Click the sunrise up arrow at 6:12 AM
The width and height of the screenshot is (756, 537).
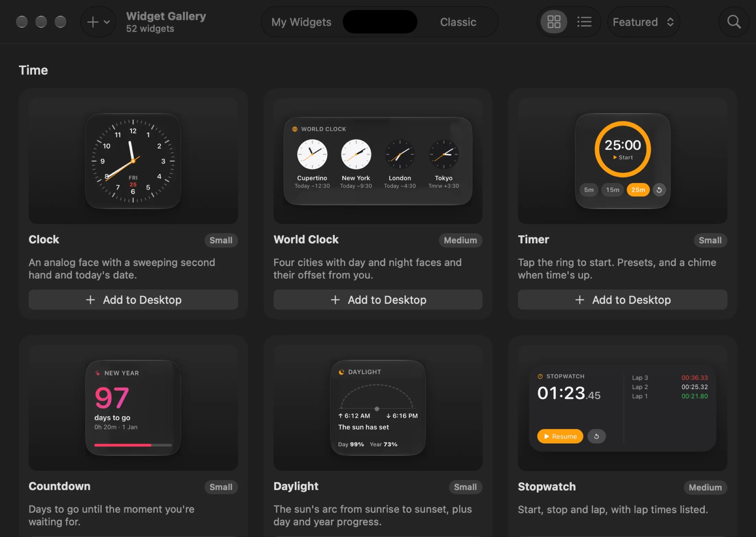coord(340,416)
